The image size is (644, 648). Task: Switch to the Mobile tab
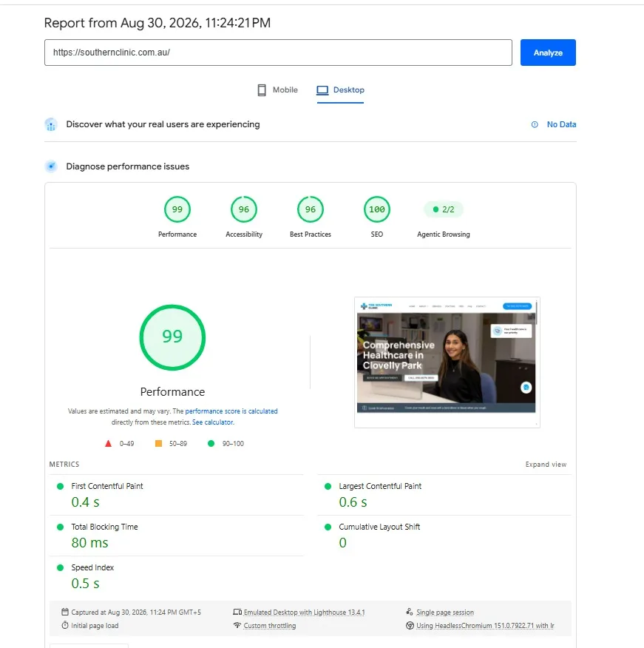(x=277, y=90)
